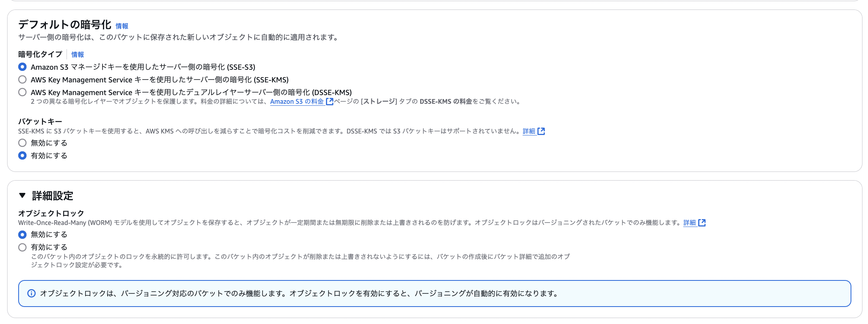Open 詳細 link in バケットキー description
868x324 pixels.
click(x=529, y=132)
